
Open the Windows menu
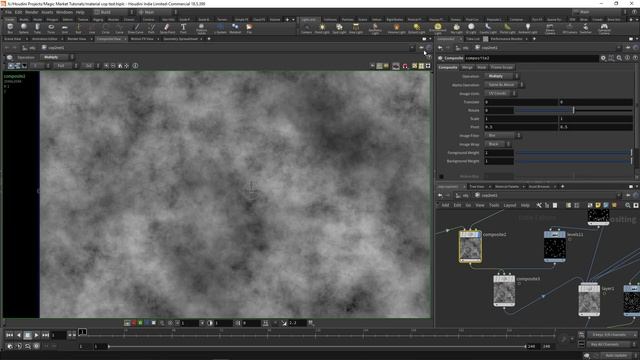pyautogui.click(x=64, y=12)
